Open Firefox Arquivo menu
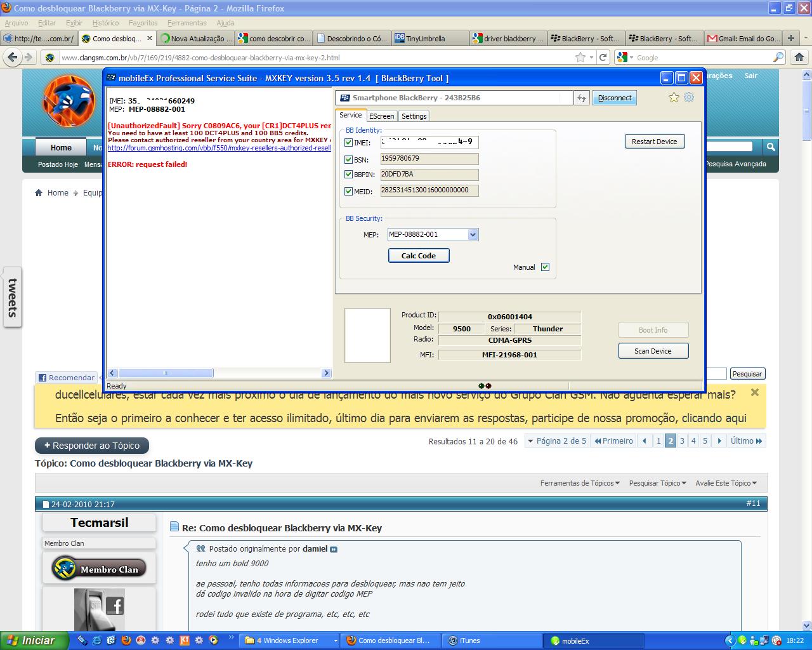Image resolution: width=812 pixels, height=650 pixels. click(x=16, y=23)
